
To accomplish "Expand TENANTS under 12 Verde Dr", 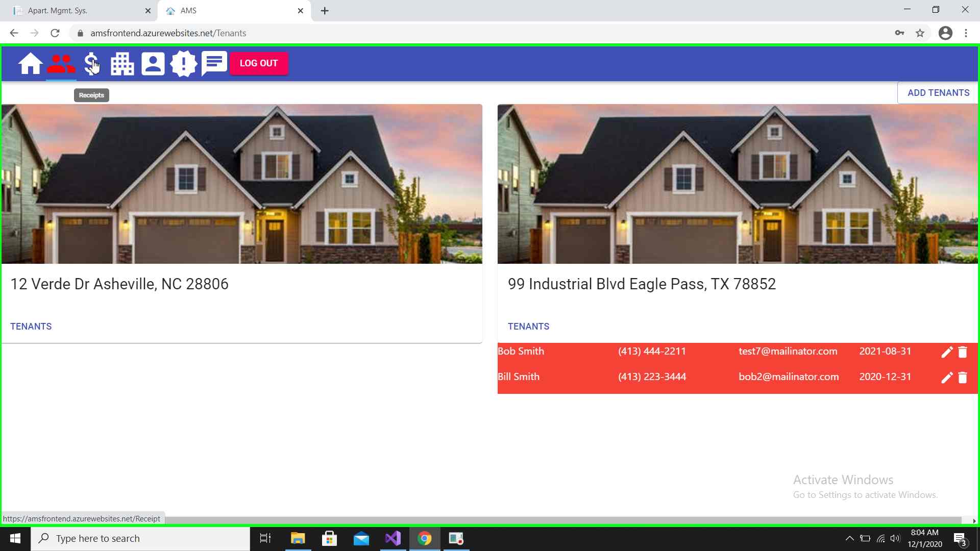I will 31,327.
